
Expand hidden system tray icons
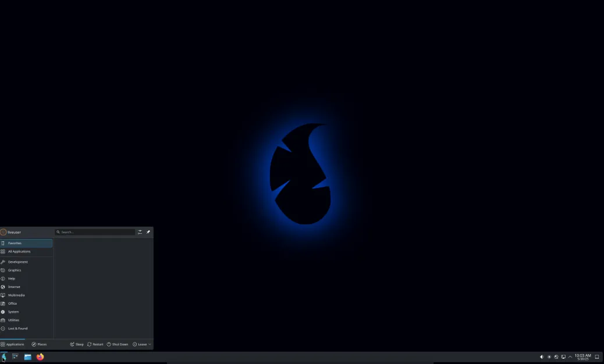tap(570, 356)
